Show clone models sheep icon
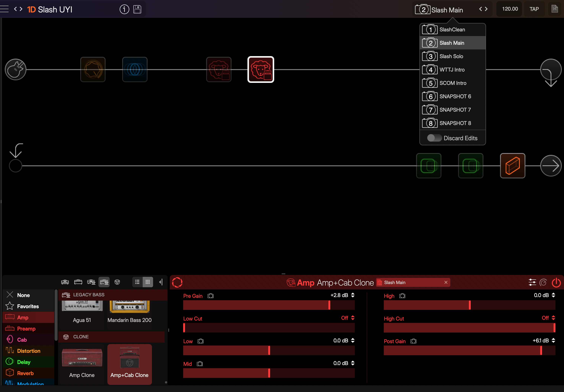 tap(117, 282)
